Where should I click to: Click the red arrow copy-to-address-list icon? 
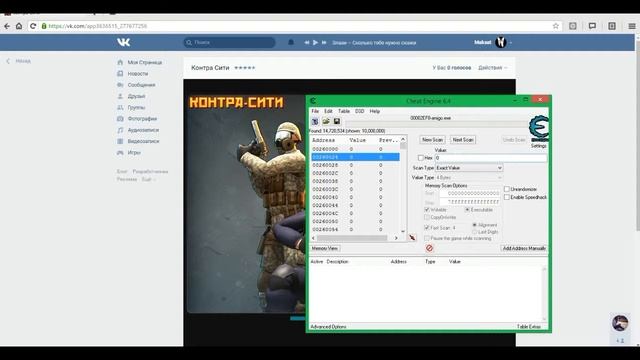coord(413,238)
